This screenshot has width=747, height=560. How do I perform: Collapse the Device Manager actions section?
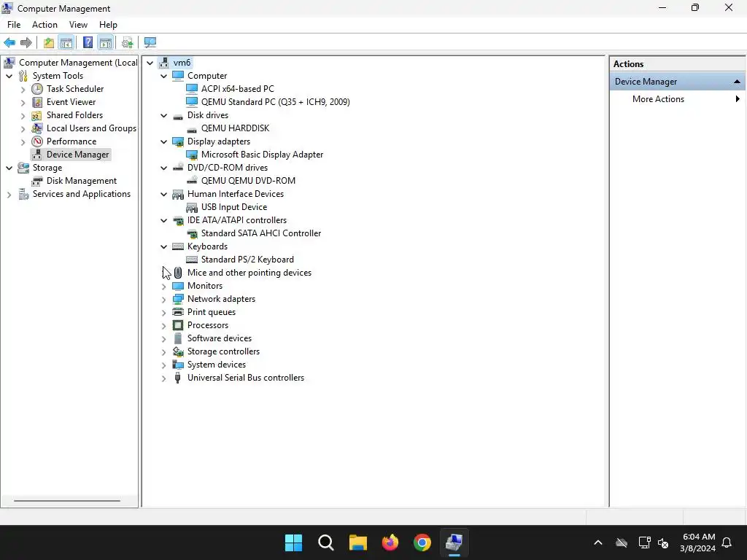737,82
